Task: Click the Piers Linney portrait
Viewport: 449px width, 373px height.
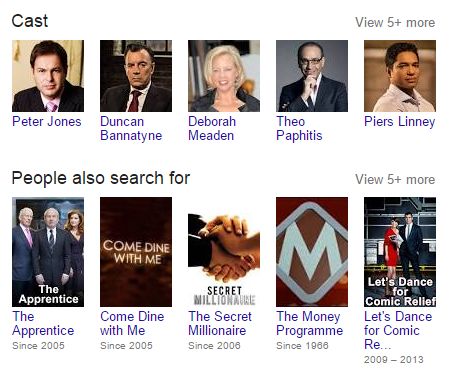Action: (400, 76)
